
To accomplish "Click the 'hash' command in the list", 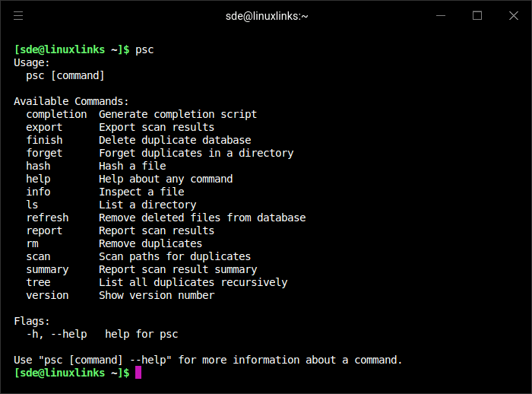I will point(38,166).
